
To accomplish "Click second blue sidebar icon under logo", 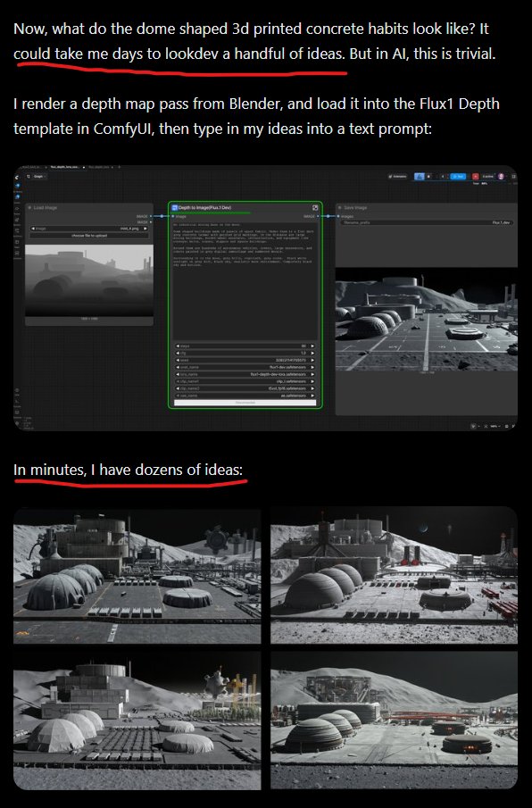I will tap(17, 196).
